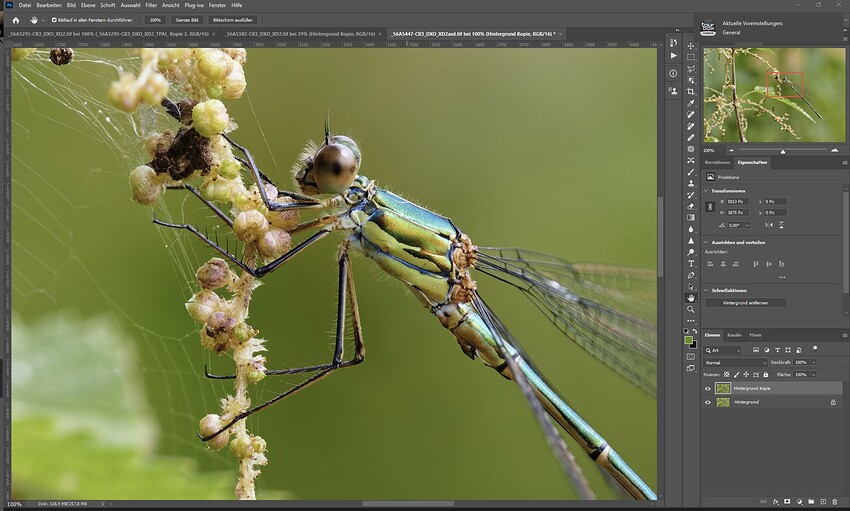The image size is (850, 511).
Task: Hide the Hintergrund Kopie layer
Action: [x=707, y=389]
